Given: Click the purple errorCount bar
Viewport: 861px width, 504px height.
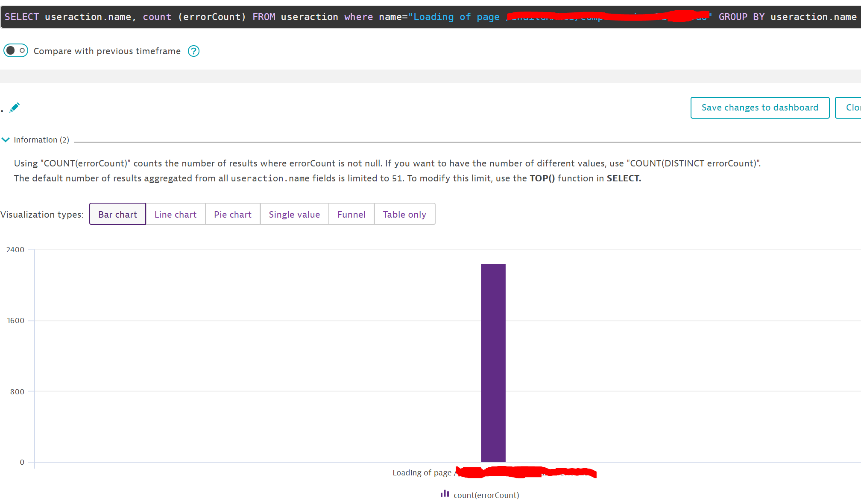Looking at the screenshot, I should point(493,363).
